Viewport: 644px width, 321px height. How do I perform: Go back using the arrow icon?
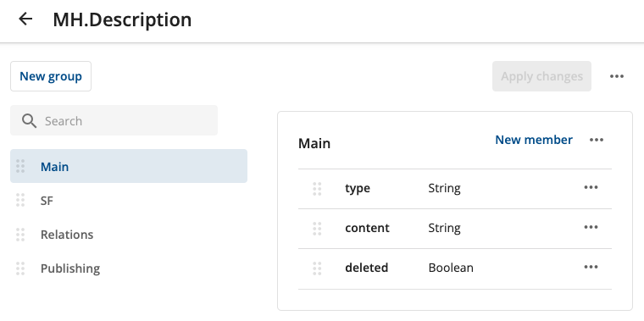coord(25,19)
